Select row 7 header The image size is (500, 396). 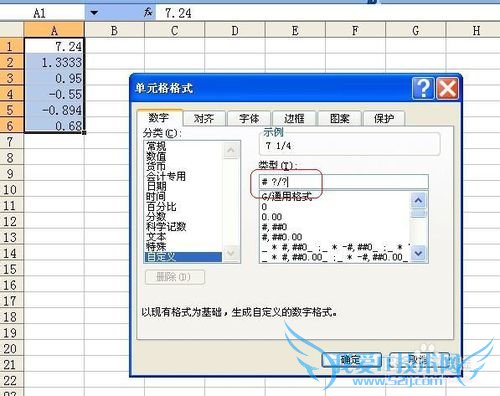[12, 142]
